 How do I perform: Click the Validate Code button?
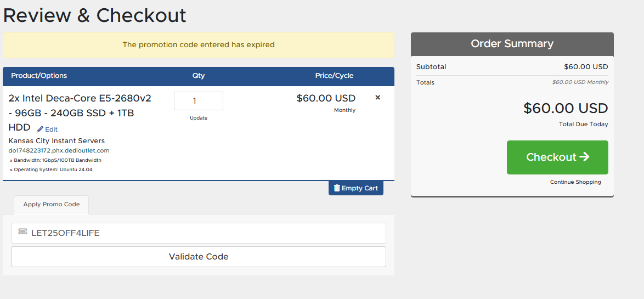pyautogui.click(x=199, y=257)
